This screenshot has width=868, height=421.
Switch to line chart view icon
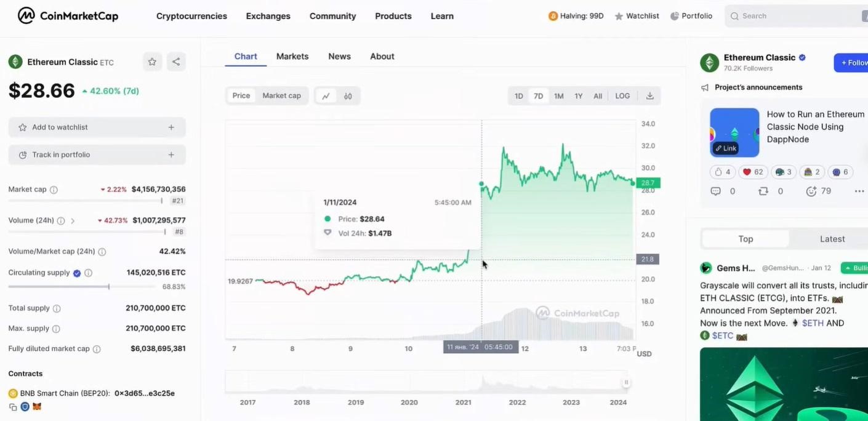[x=326, y=96]
